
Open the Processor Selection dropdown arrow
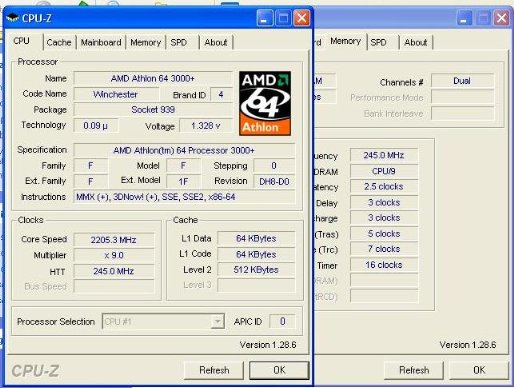tap(217, 321)
